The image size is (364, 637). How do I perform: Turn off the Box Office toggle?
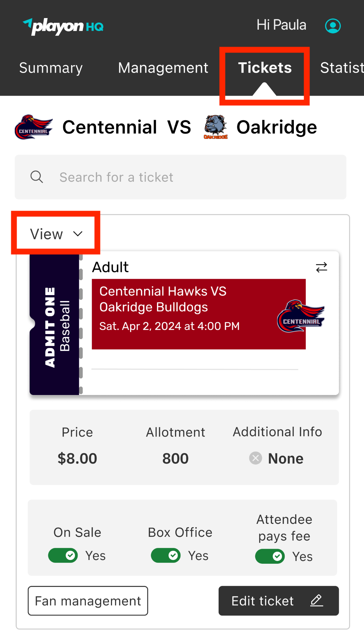pos(166,556)
